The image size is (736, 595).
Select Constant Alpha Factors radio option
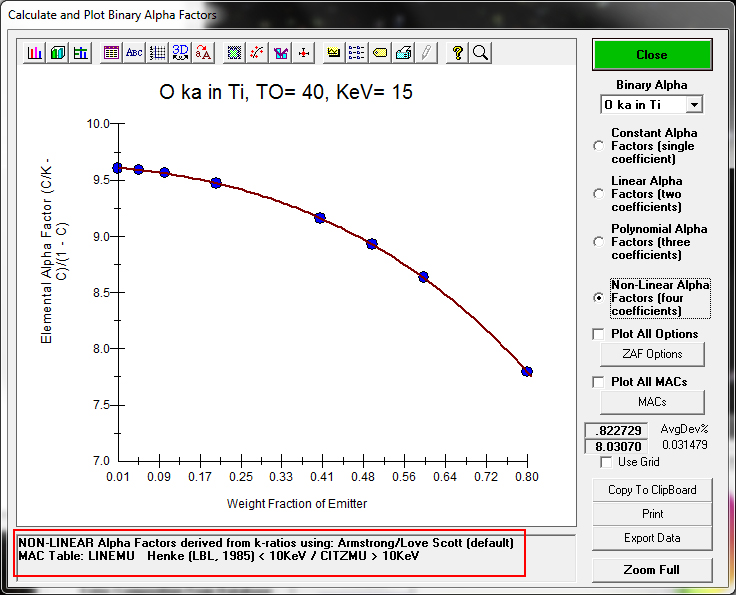tap(599, 146)
